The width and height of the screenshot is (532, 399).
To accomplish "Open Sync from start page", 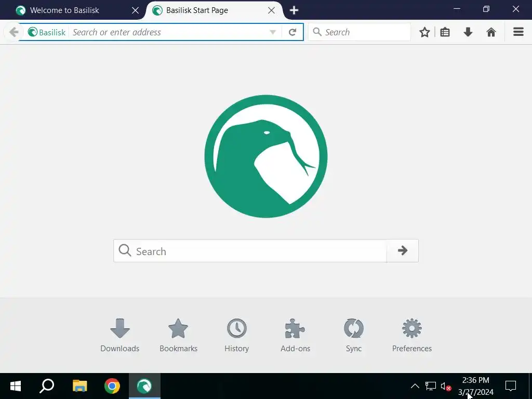I will (353, 335).
